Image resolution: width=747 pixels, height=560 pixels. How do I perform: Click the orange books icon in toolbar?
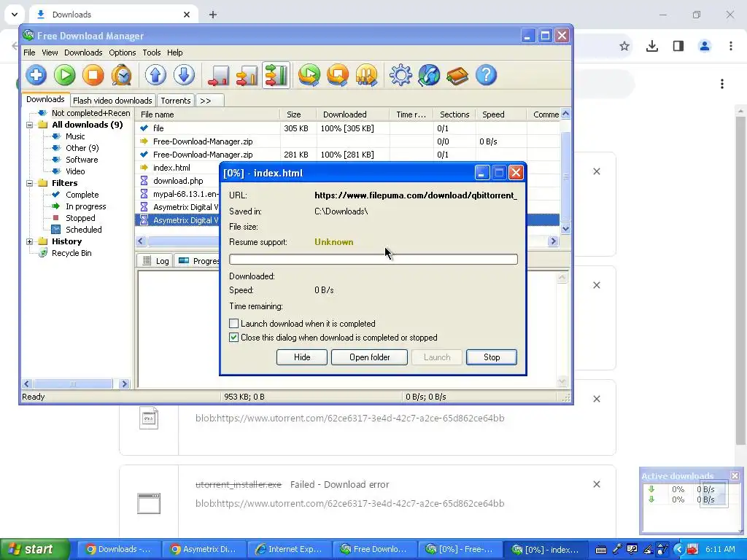click(x=457, y=75)
